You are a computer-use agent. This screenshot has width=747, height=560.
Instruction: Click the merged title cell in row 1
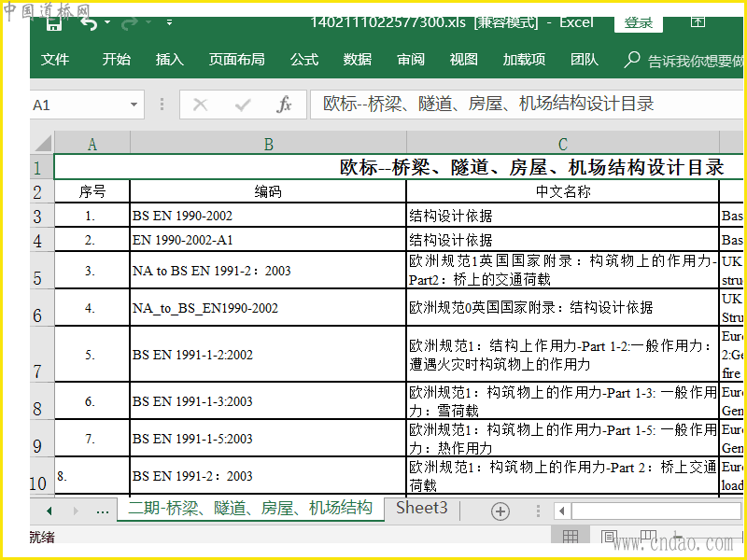399,167
